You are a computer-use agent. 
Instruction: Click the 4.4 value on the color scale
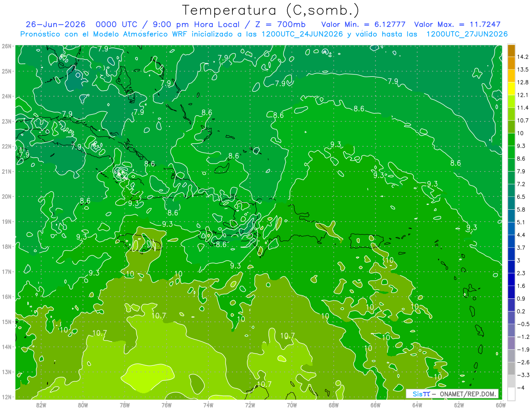point(521,235)
